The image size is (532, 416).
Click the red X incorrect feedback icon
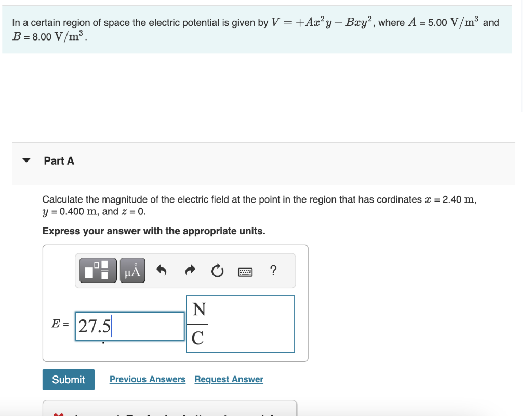(58, 414)
